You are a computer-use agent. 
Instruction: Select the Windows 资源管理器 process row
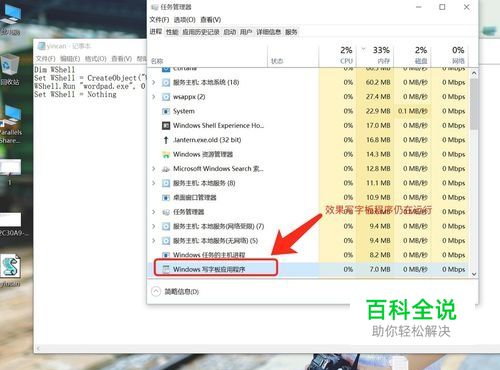click(x=308, y=154)
